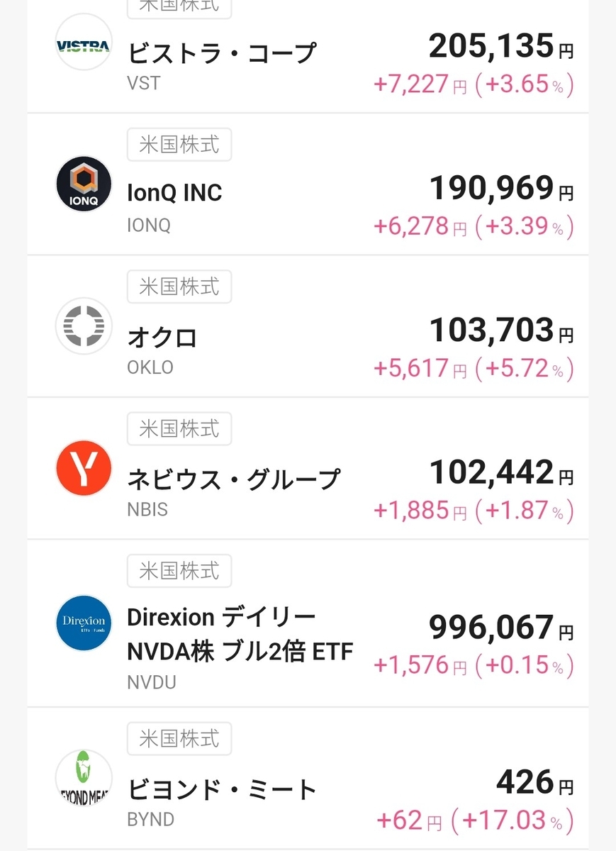Click the 205,135円 valuation amount
Image resolution: width=616 pixels, height=851 pixels.
[501, 47]
